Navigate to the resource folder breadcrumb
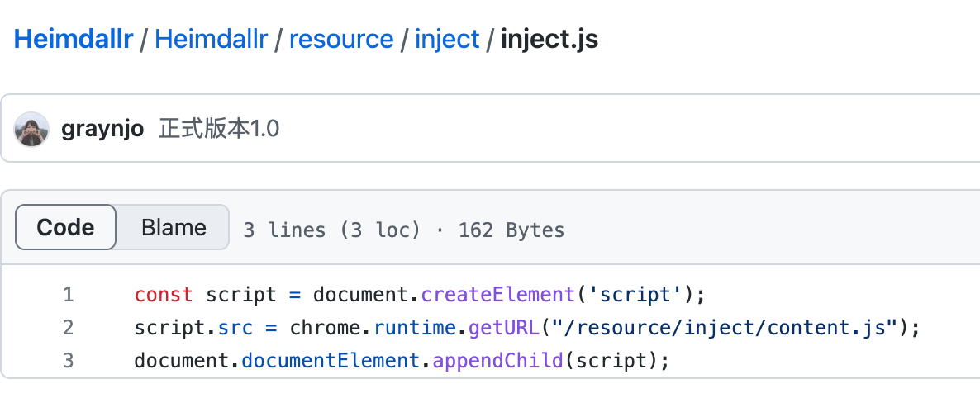This screenshot has width=980, height=398. tap(340, 39)
